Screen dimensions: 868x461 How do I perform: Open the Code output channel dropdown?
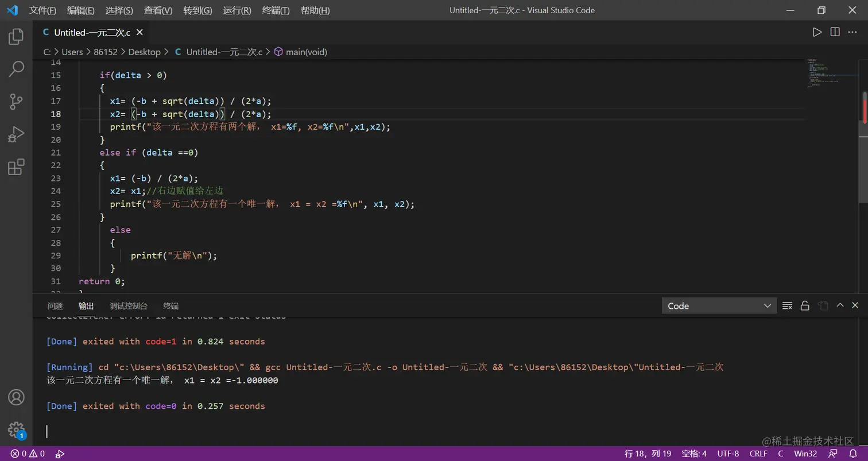719,306
